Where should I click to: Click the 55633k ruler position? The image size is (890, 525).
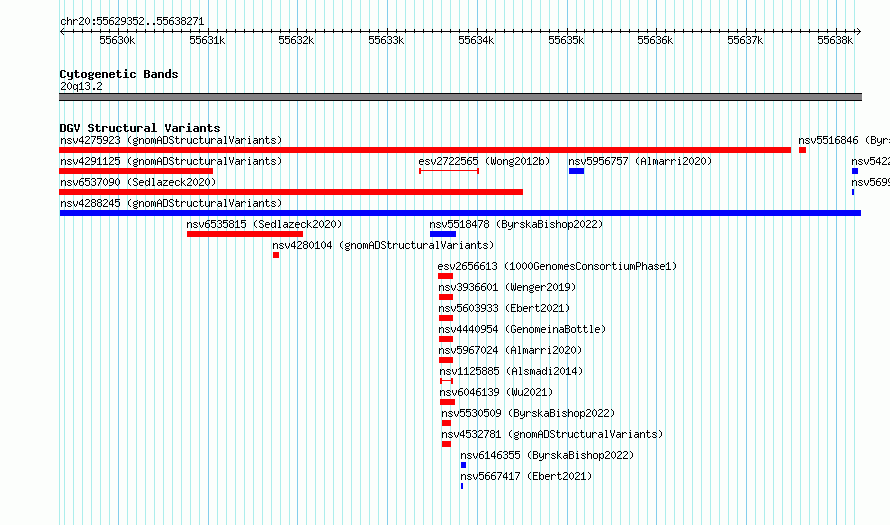386,40
